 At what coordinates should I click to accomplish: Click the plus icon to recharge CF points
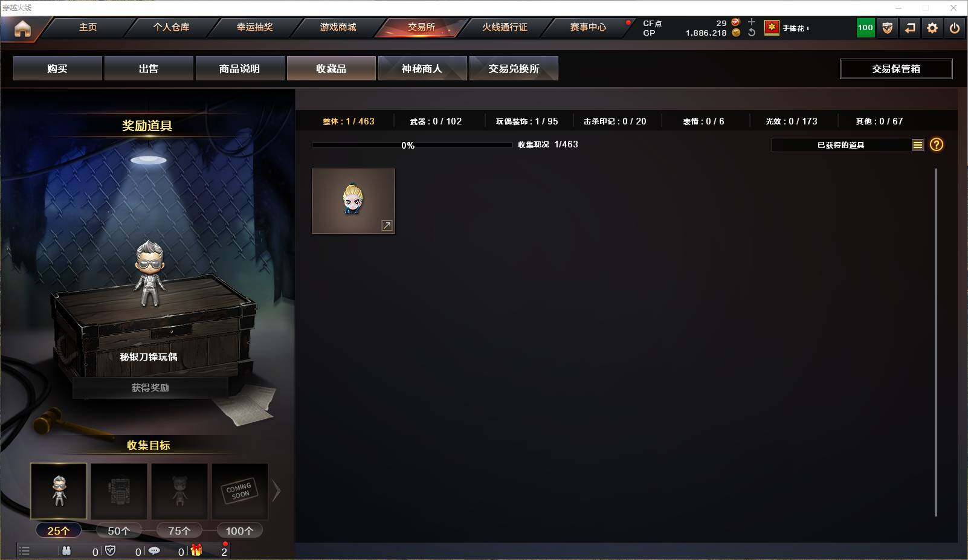pos(752,22)
